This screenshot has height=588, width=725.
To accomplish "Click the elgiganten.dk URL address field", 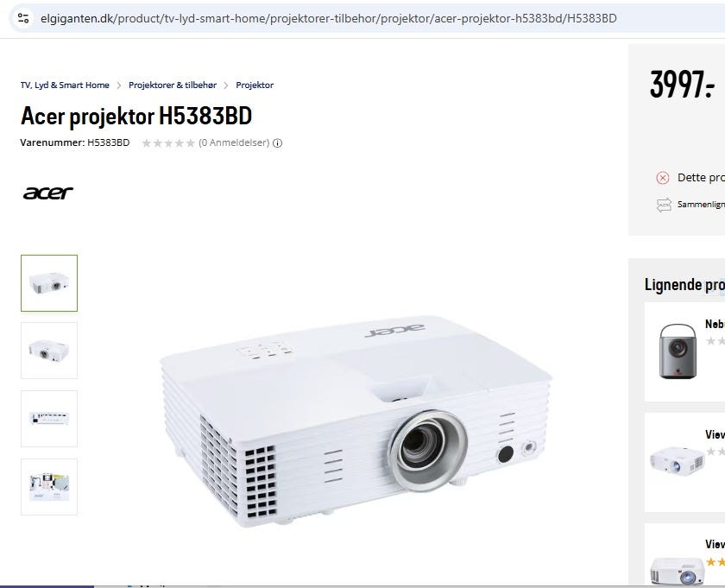I will click(328, 18).
